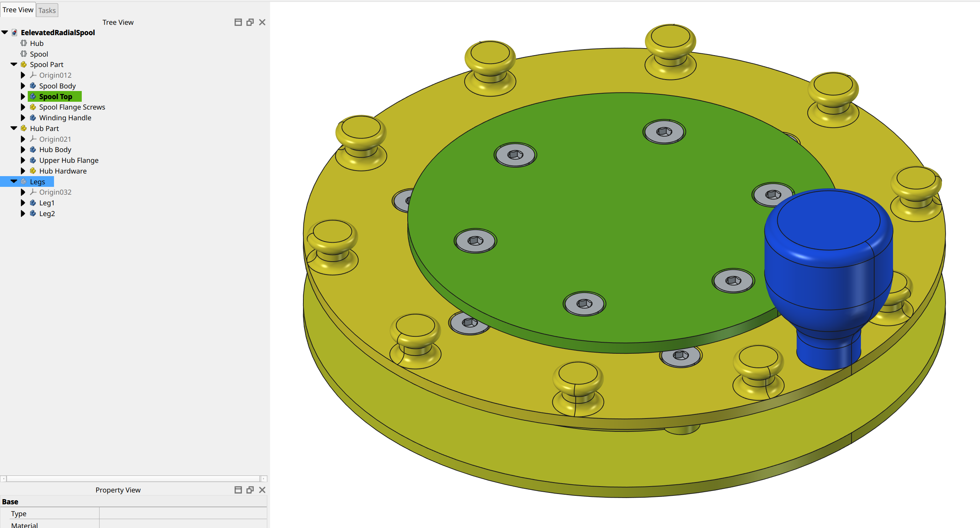This screenshot has height=528, width=980.
Task: Expand the Upper Hub Flange node
Action: pyautogui.click(x=23, y=160)
